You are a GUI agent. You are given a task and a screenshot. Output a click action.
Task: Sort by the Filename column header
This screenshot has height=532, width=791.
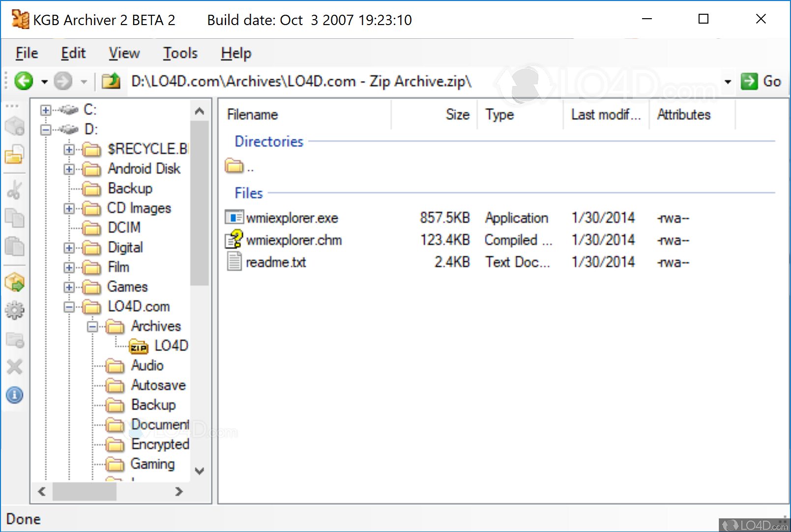304,115
